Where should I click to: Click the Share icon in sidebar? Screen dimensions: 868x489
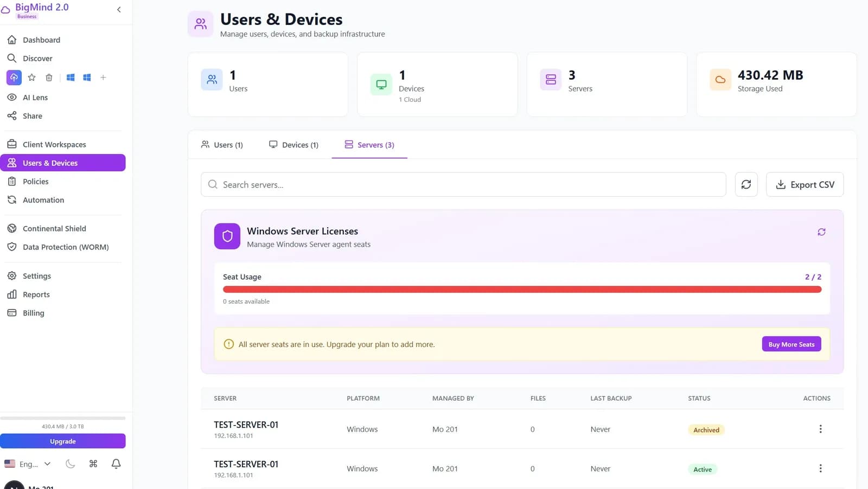coord(32,115)
